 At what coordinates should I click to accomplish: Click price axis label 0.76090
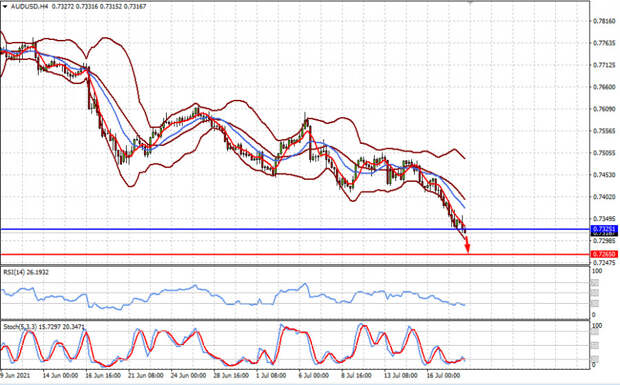click(605, 109)
